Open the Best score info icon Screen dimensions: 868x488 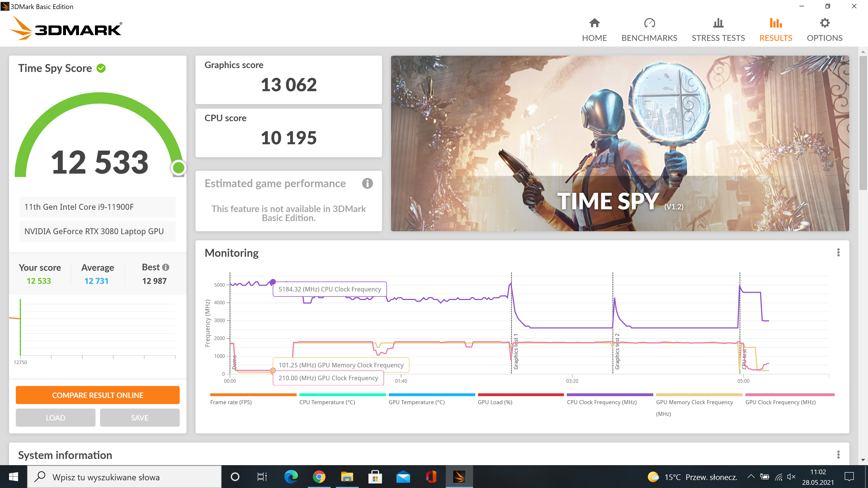pyautogui.click(x=165, y=267)
